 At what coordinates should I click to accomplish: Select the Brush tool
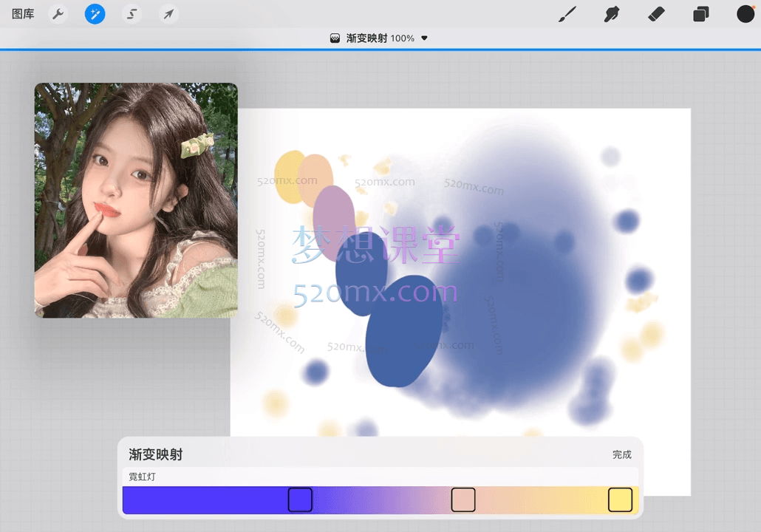point(567,13)
